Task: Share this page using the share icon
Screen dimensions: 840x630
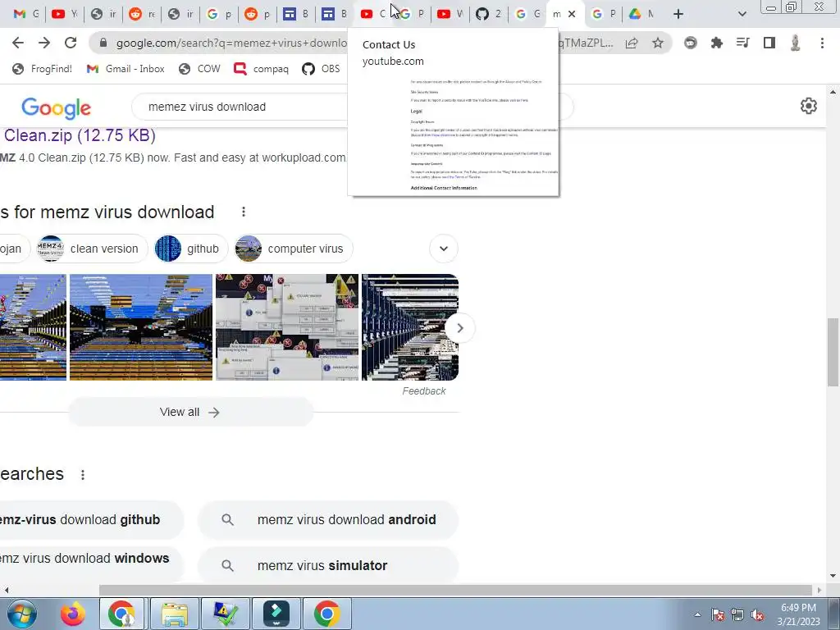Action: tap(632, 43)
